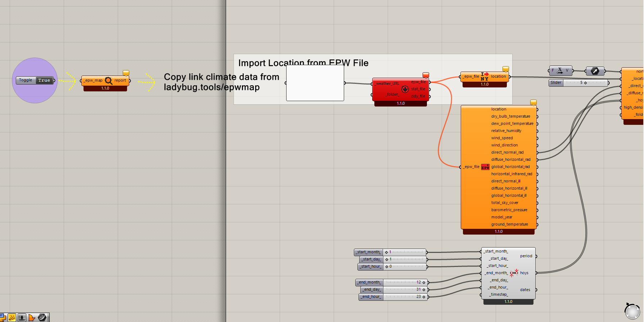Screen dimensions: 644x322
Task: Click the dry_bulb_temperature output label
Action: point(510,117)
